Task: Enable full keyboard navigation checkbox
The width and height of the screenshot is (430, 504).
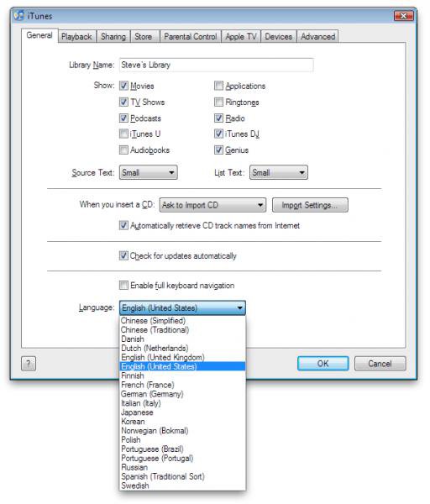Action: (123, 285)
